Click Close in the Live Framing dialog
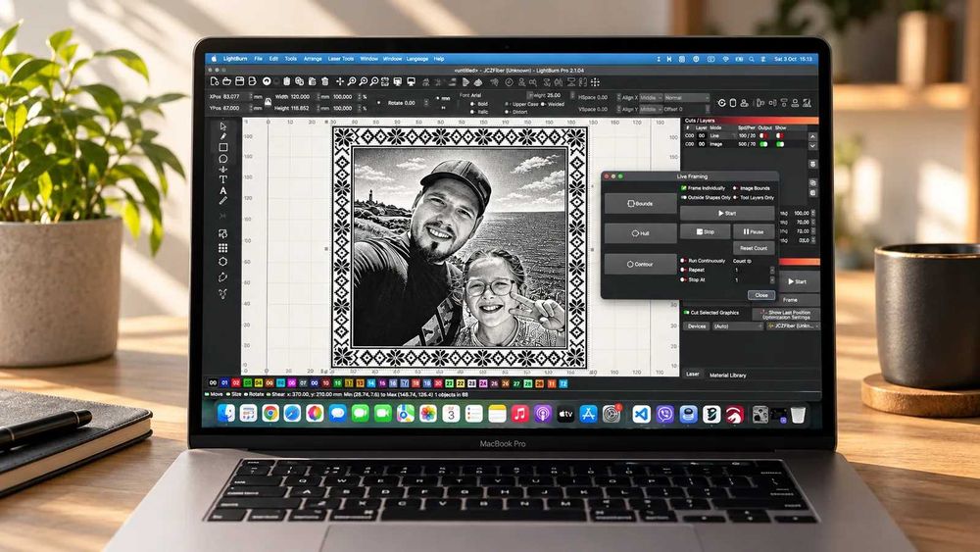 761,295
